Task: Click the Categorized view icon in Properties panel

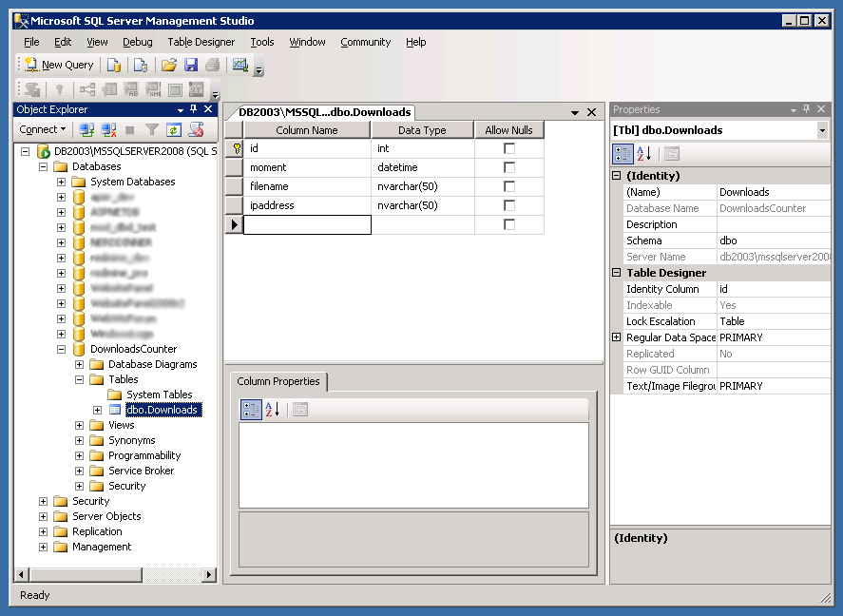Action: point(623,154)
